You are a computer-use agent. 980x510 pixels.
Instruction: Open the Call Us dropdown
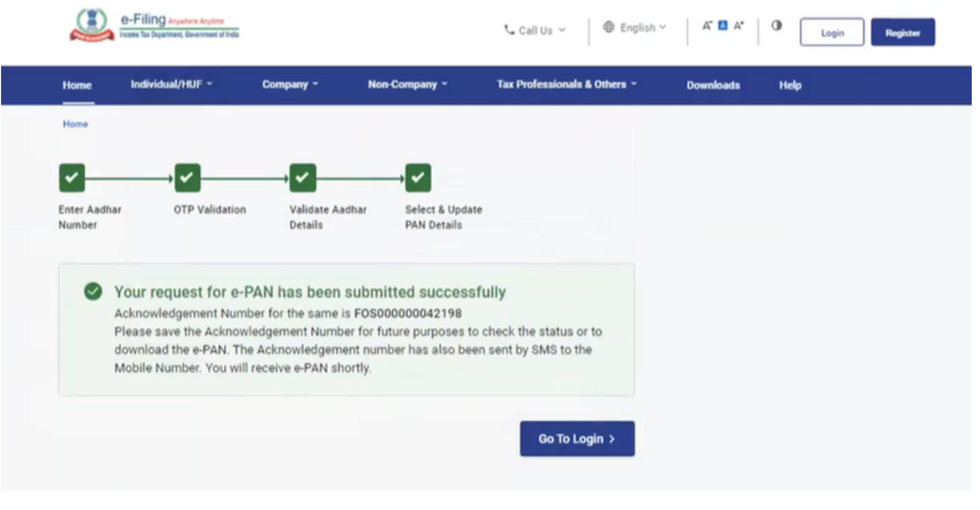(535, 30)
